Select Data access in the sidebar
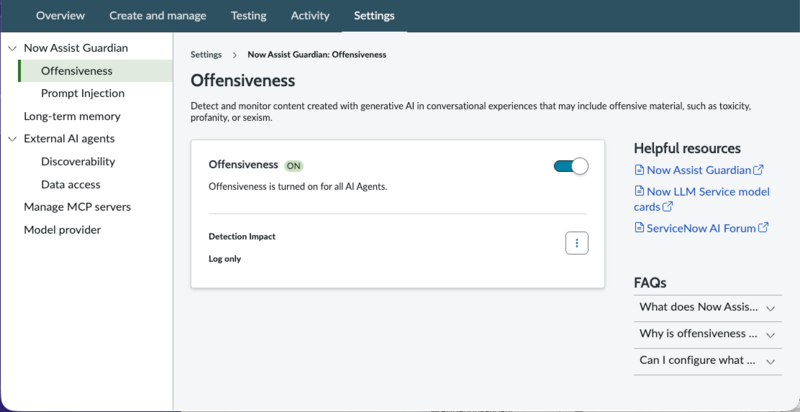Image resolution: width=800 pixels, height=412 pixels. click(70, 185)
